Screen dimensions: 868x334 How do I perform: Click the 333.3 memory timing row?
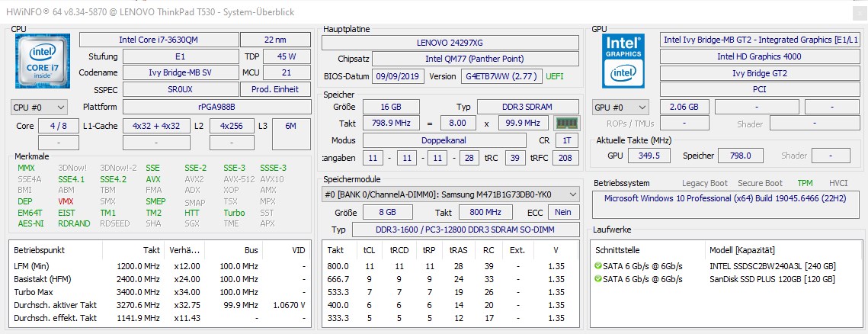[x=450, y=318]
